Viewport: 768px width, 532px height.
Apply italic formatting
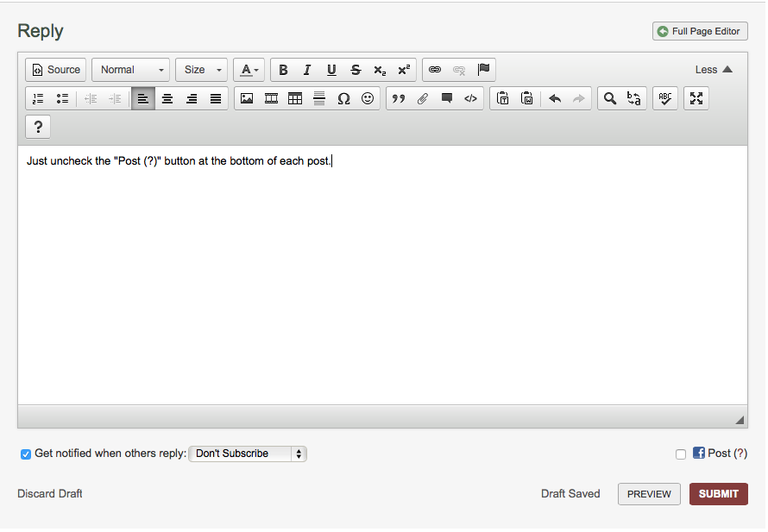306,70
